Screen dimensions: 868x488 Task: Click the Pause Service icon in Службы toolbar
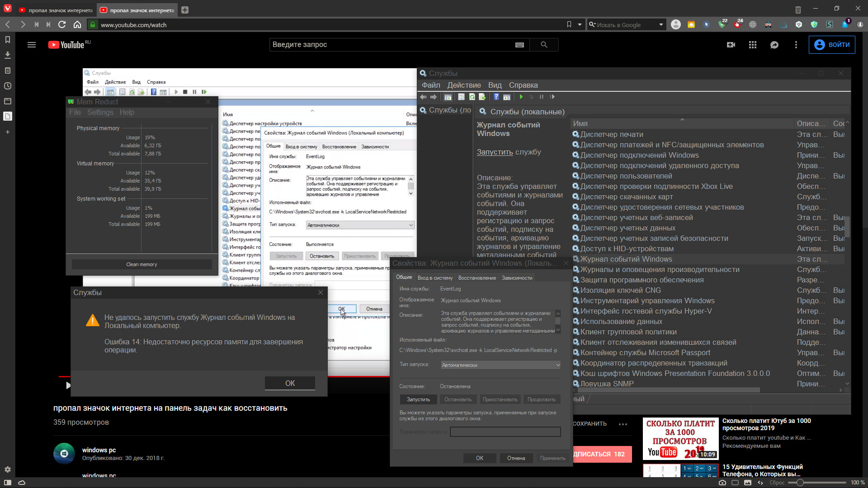tap(542, 97)
